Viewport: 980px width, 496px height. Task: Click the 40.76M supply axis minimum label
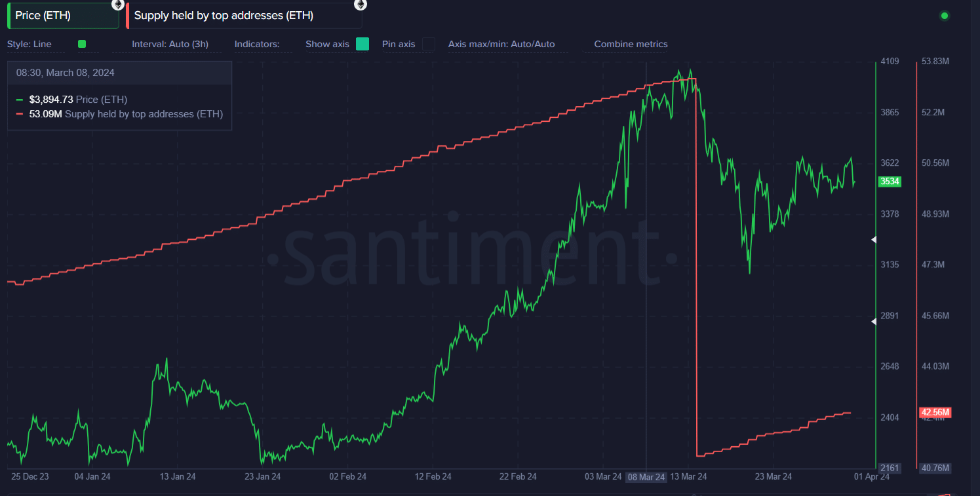935,468
